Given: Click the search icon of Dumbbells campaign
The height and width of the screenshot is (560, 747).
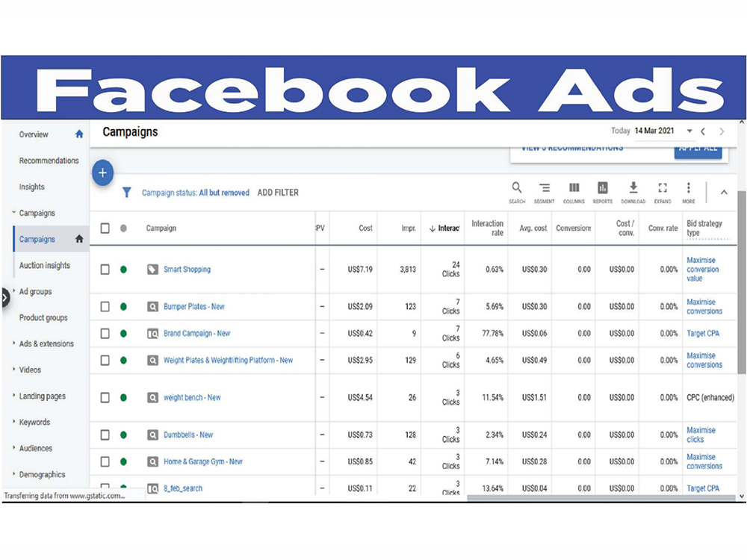Looking at the screenshot, I should tap(152, 435).
